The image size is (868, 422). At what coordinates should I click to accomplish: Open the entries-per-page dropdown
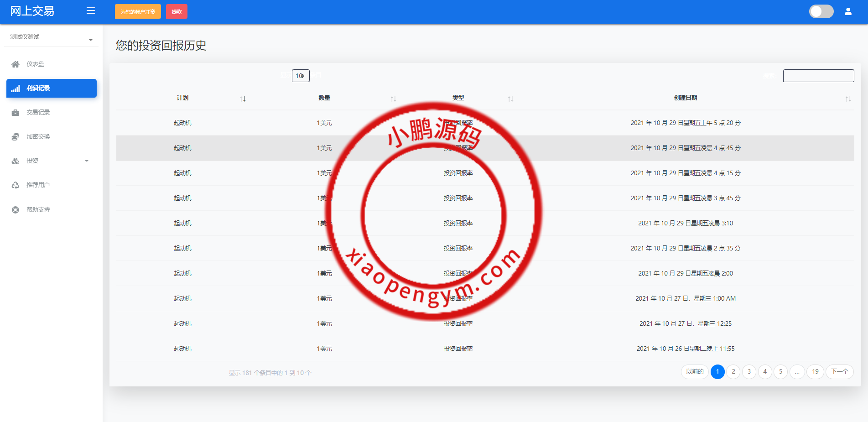coord(301,76)
